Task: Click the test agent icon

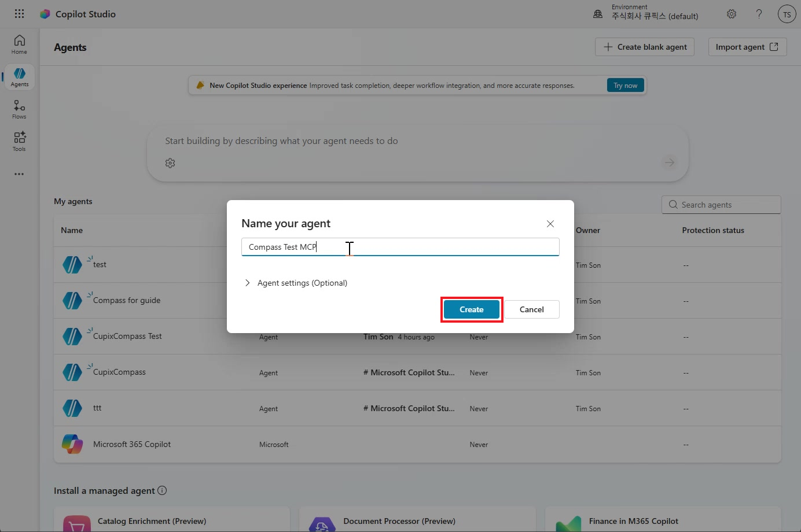Action: click(72, 265)
